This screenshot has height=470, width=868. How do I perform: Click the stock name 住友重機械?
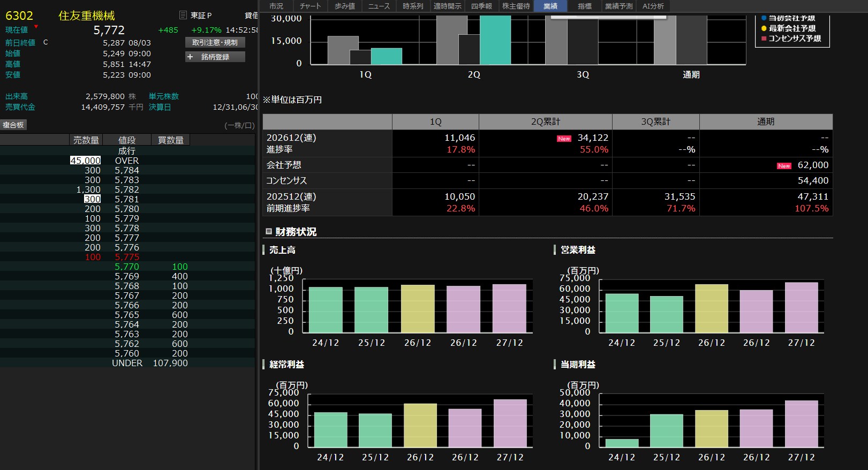click(x=87, y=16)
